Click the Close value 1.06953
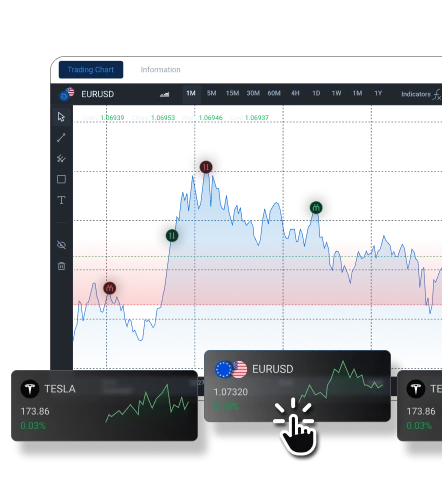Screen dimensions: 442x500 [163, 118]
